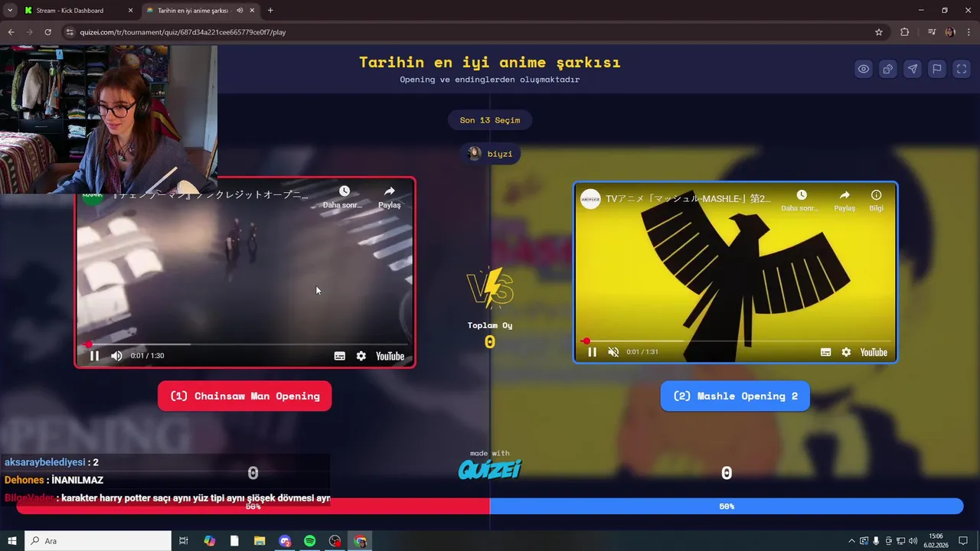Viewport: 980px width, 551px height.
Task: Open a new browser tab
Action: pos(270,11)
